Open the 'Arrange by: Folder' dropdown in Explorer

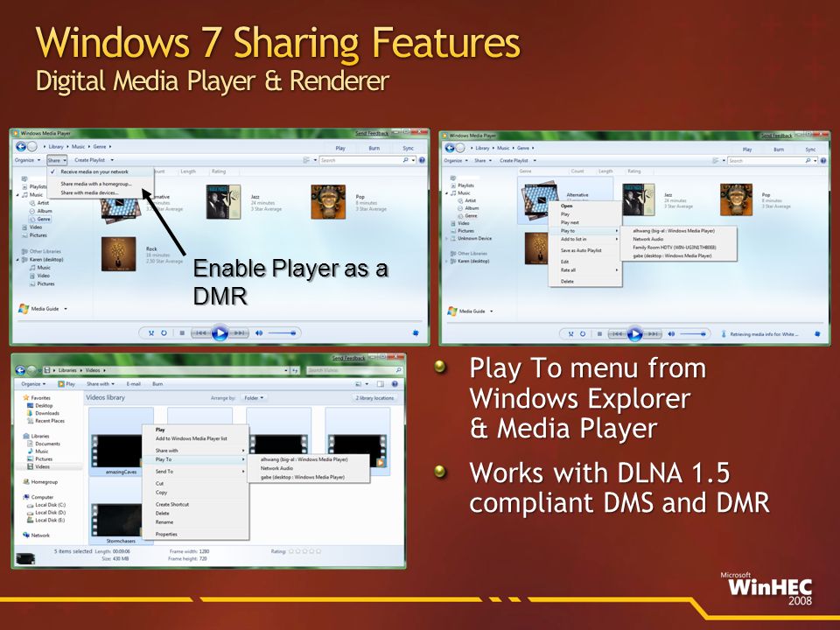point(254,398)
